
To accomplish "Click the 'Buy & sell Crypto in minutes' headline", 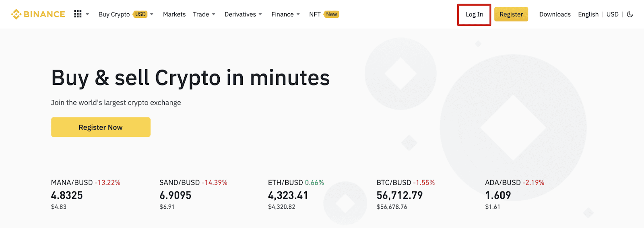I will (x=190, y=78).
